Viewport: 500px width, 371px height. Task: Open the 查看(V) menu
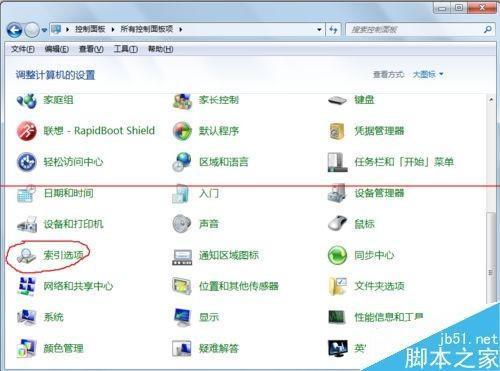91,49
